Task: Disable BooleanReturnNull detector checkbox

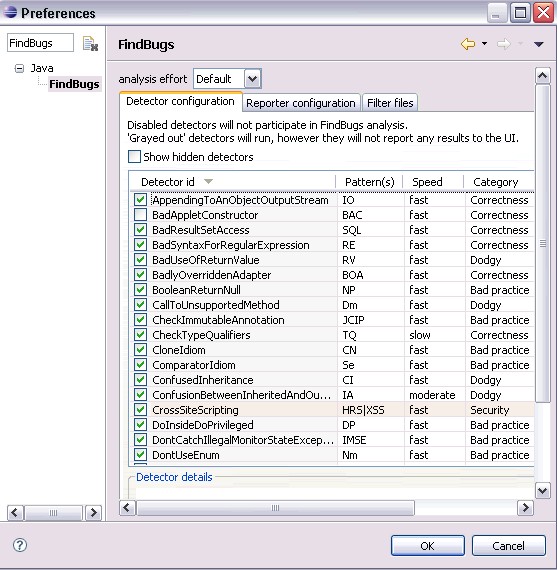Action: (140, 289)
